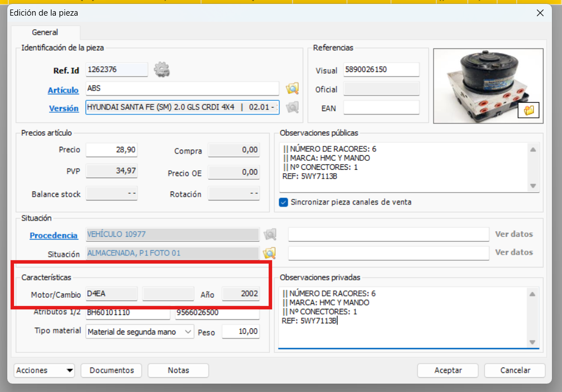Switch to the General tab

point(46,32)
